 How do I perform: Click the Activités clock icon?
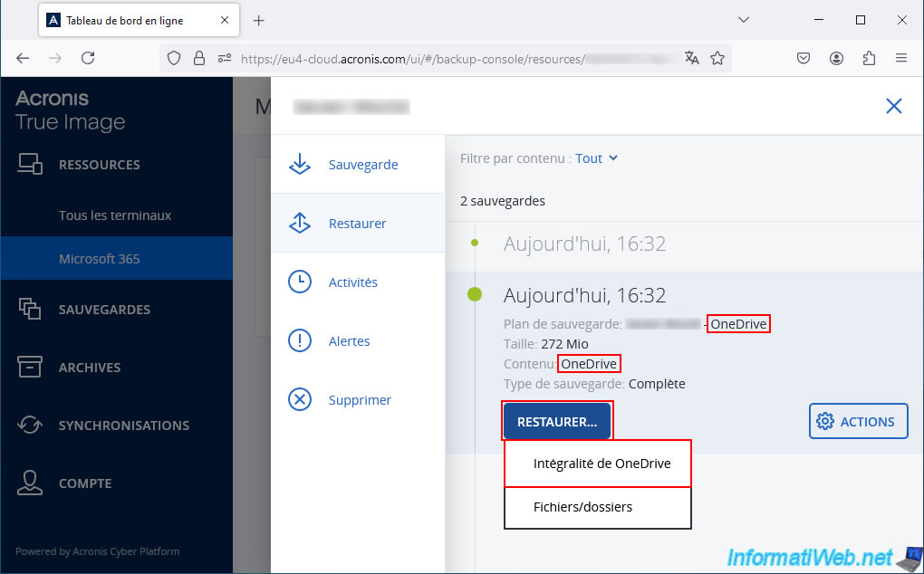click(x=299, y=282)
